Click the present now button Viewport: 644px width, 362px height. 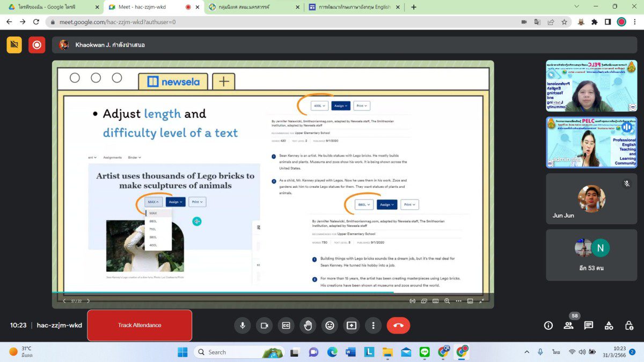coord(351,325)
